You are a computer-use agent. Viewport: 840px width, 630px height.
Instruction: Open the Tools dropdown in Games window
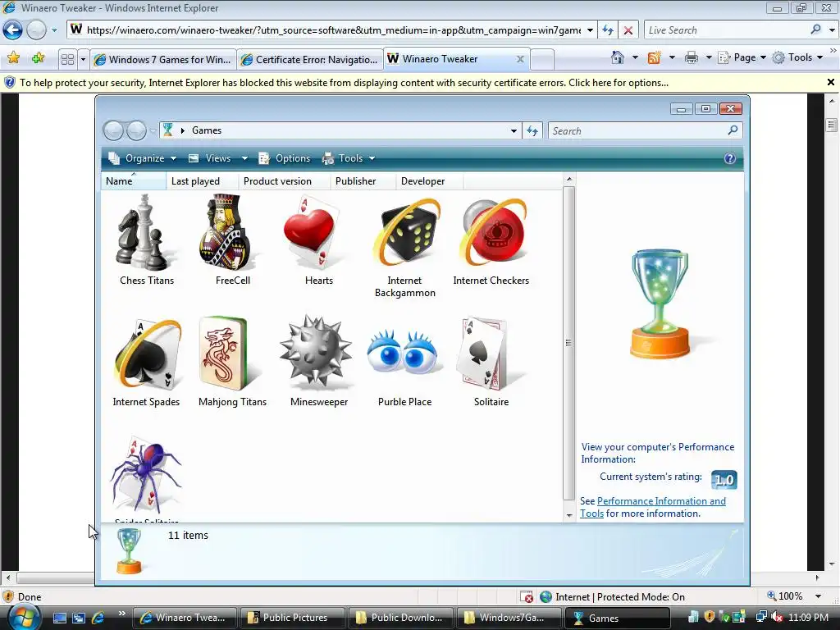click(348, 158)
